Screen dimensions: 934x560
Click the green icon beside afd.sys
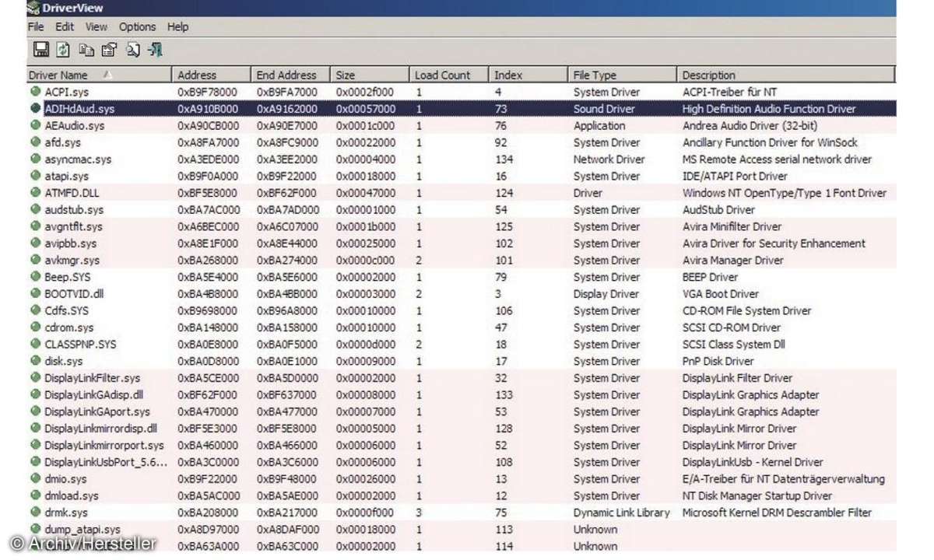pyautogui.click(x=36, y=142)
